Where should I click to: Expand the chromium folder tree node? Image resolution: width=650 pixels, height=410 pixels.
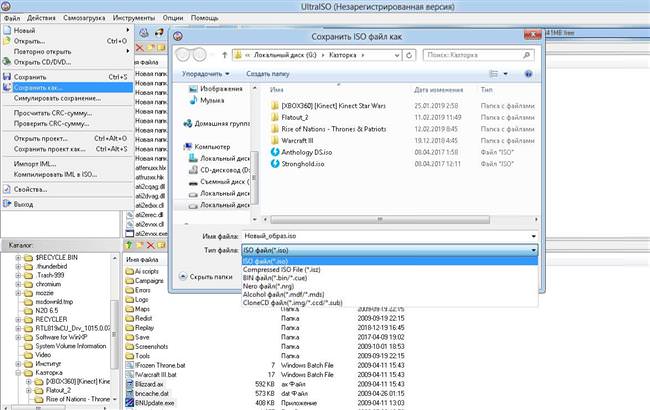coord(18,284)
